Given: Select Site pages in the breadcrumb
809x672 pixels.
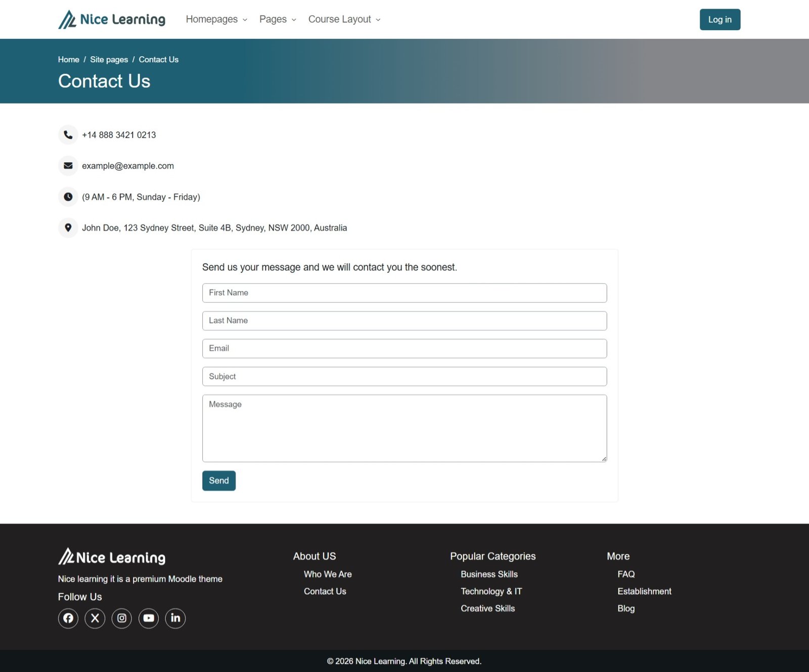Looking at the screenshot, I should (x=109, y=60).
